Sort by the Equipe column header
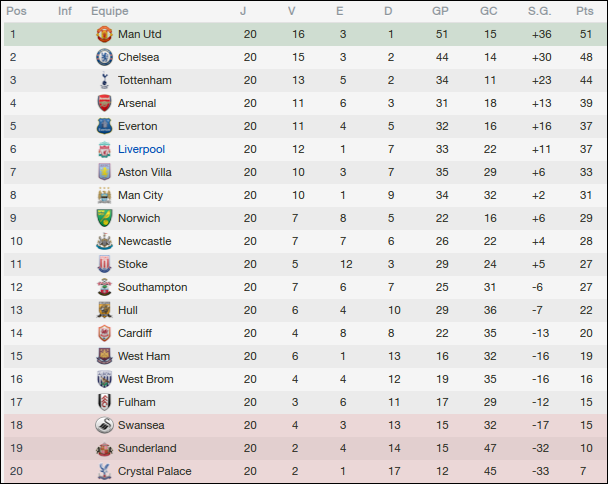The height and width of the screenshot is (484, 608). (109, 11)
